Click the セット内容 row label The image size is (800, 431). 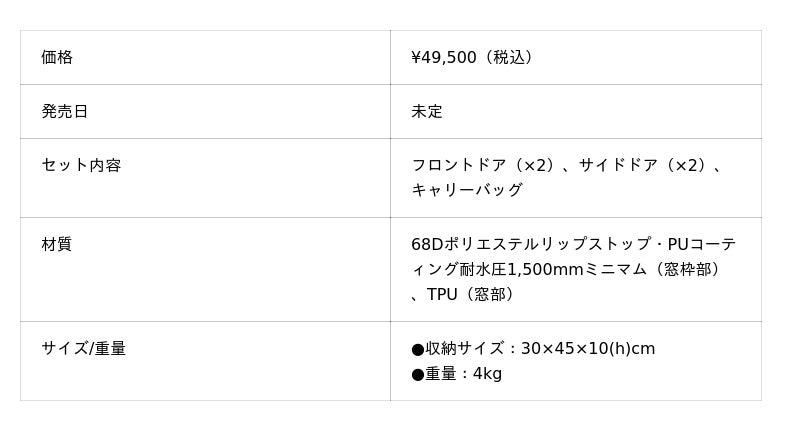(81, 166)
